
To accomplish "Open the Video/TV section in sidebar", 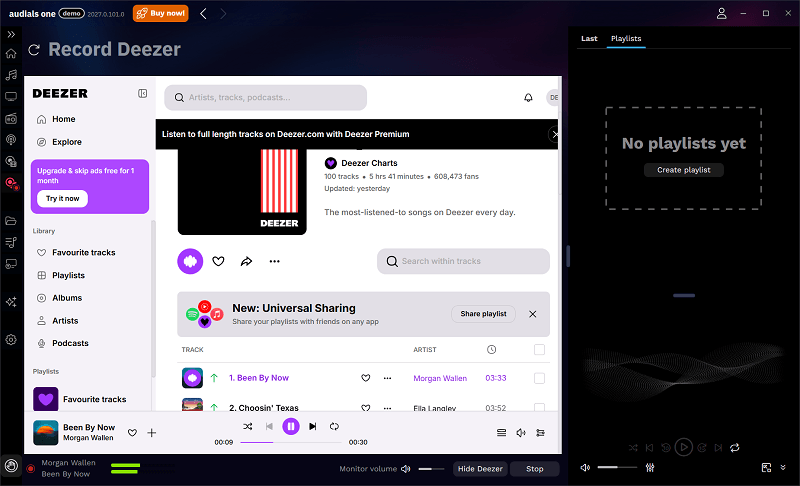I will (11, 96).
